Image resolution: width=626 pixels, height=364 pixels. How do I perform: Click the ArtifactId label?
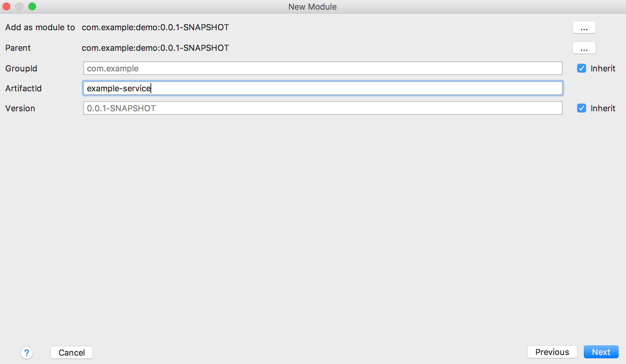click(23, 88)
